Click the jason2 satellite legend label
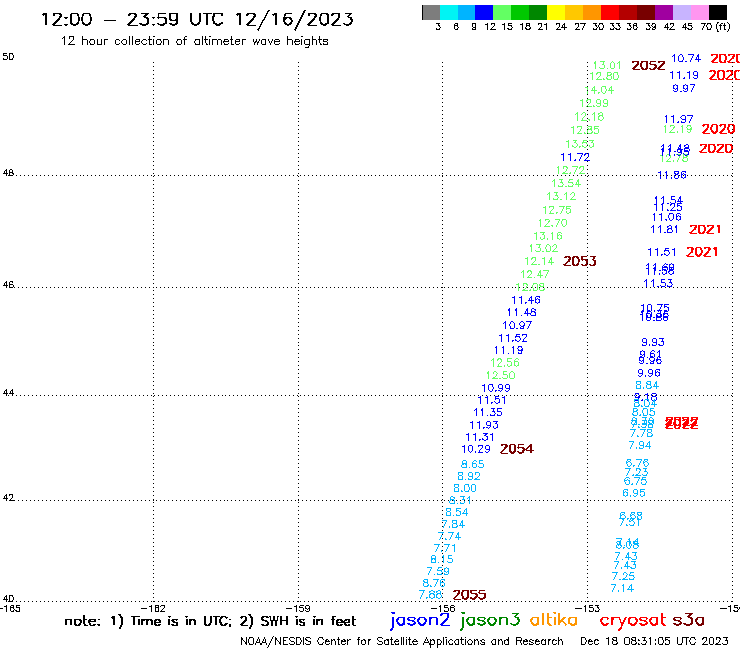This screenshot has height=650, width=740. [420, 620]
